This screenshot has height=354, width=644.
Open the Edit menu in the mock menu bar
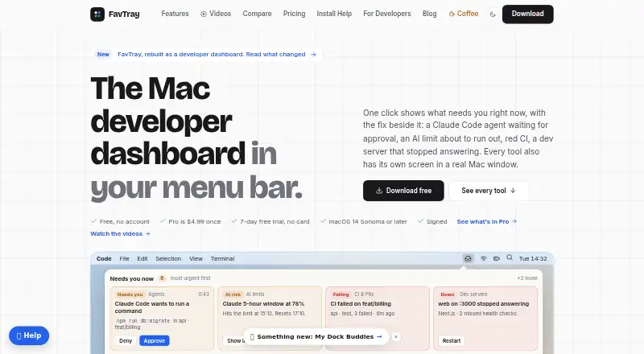coord(142,259)
